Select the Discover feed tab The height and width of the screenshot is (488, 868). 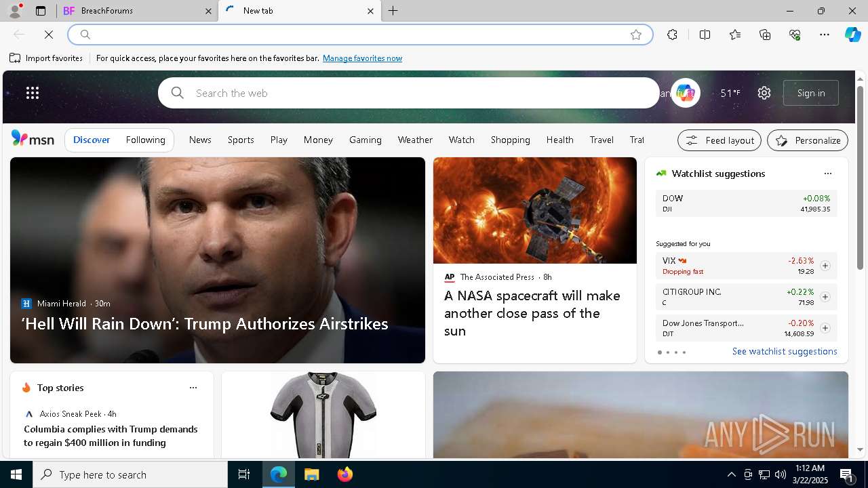pos(92,140)
